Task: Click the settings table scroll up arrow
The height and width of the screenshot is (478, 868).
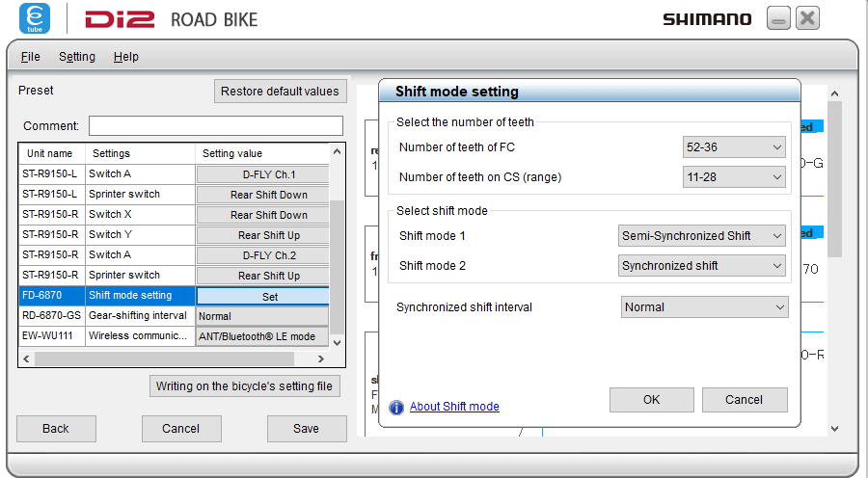Action: [337, 151]
